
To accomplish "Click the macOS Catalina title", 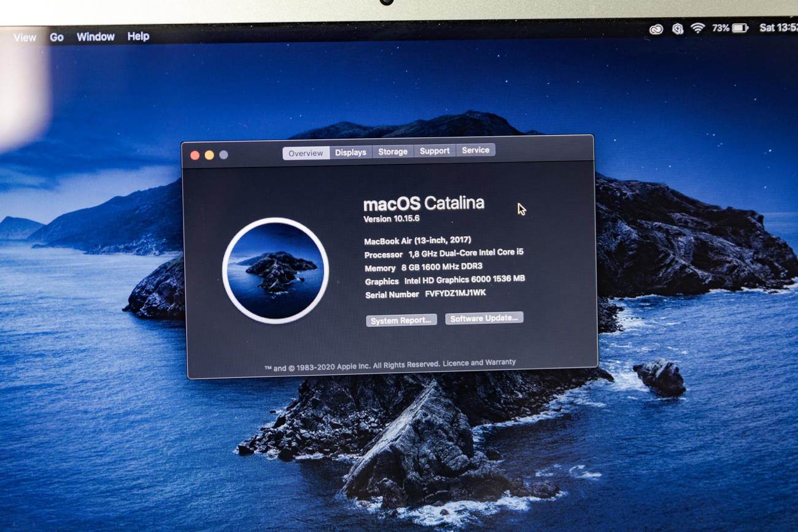I will pyautogui.click(x=424, y=203).
